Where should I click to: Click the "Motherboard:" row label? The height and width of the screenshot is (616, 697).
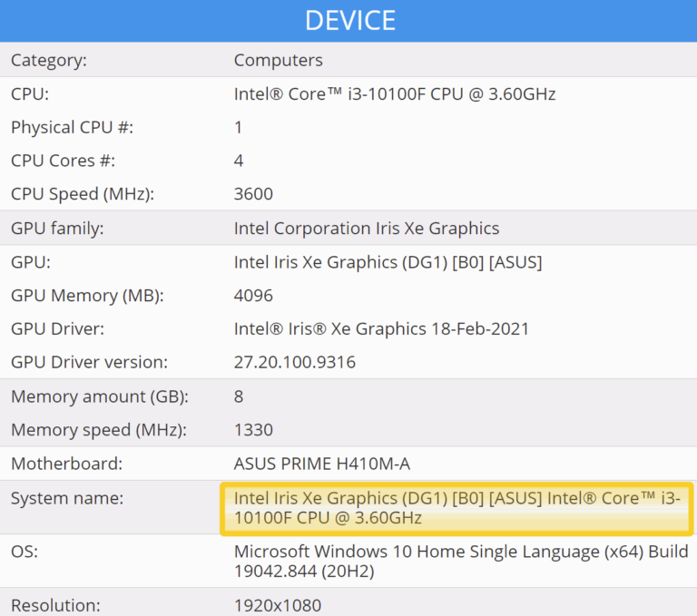click(66, 464)
